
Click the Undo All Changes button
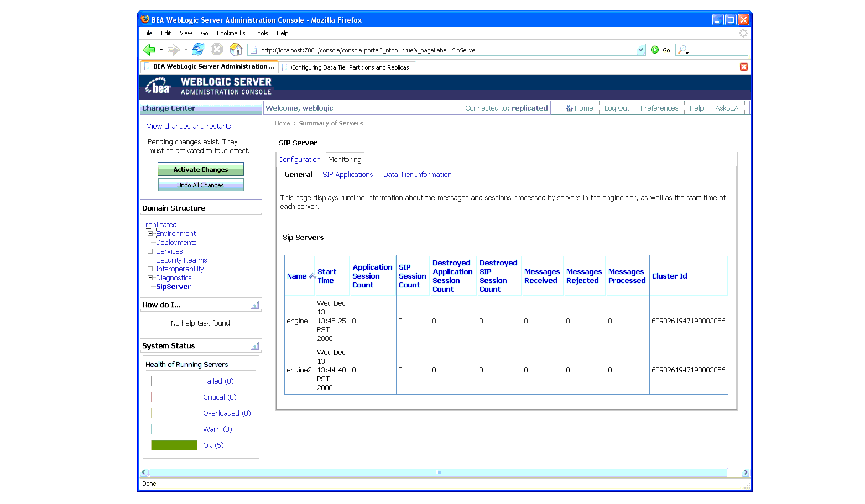point(201,185)
